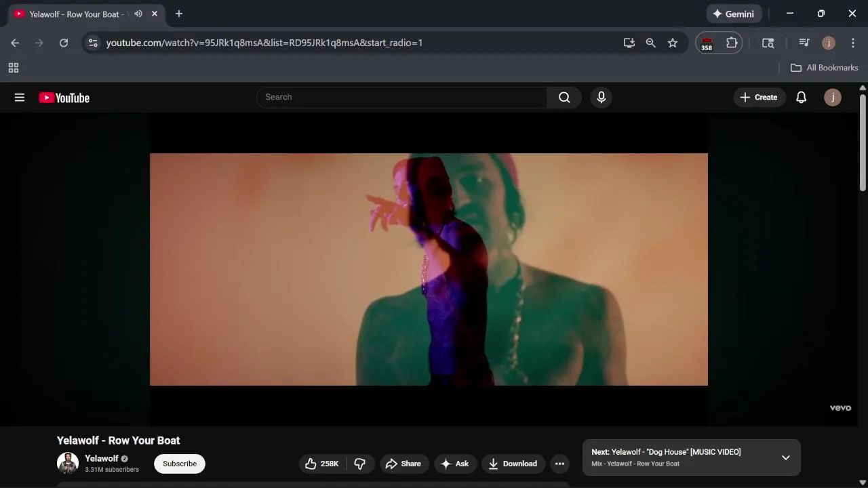Open Yelawolf channel avatar

[x=68, y=464]
